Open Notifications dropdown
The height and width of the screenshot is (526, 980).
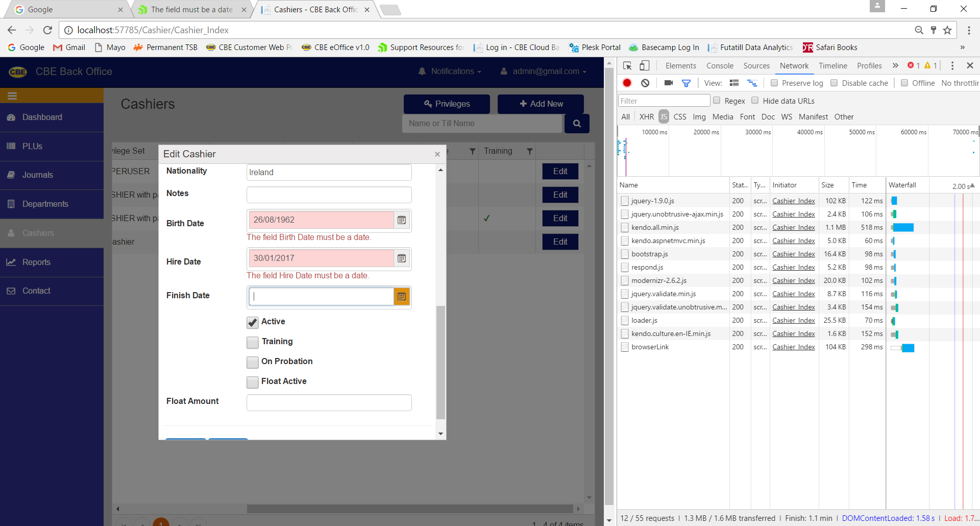click(x=450, y=71)
